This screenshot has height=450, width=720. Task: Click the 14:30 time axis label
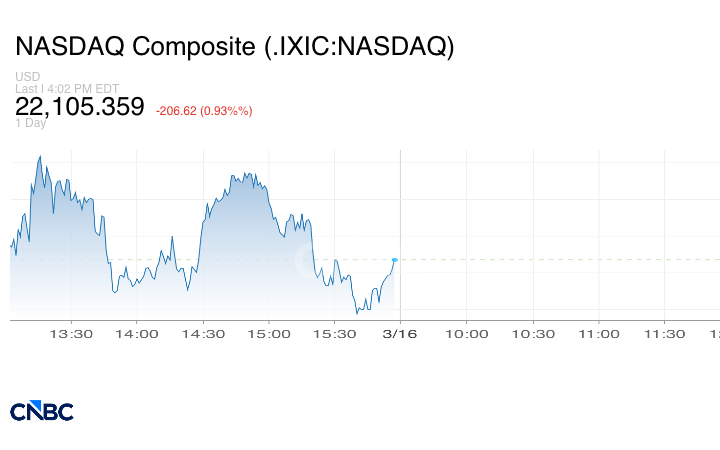coord(203,334)
